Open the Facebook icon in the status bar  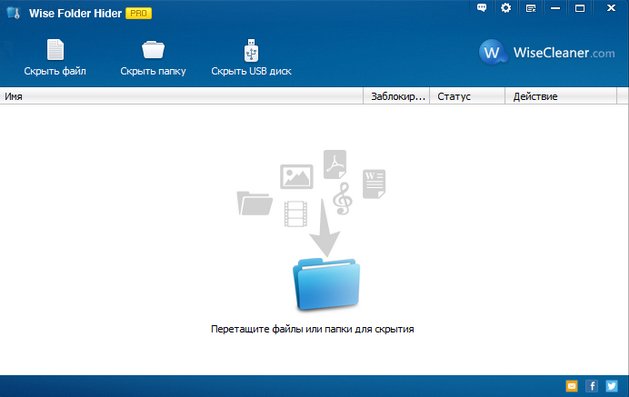tap(592, 386)
